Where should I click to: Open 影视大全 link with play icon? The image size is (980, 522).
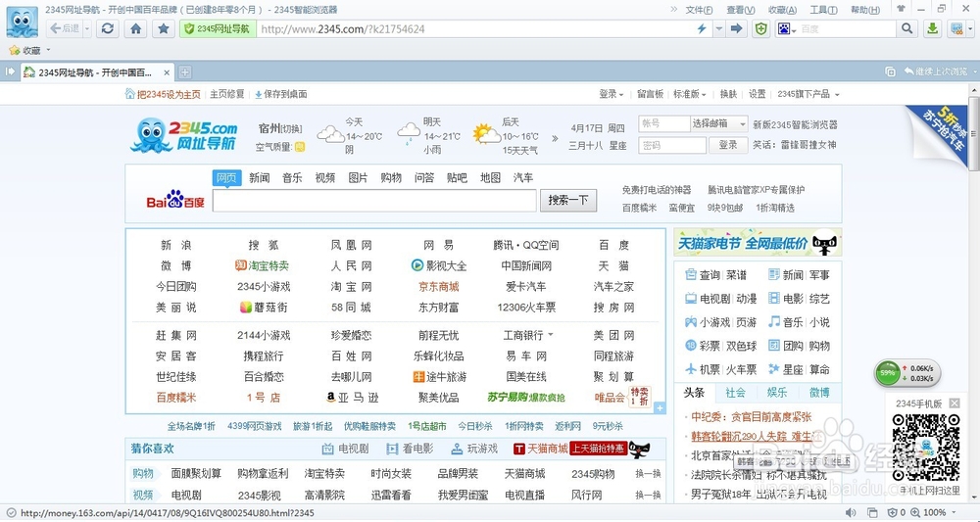click(x=439, y=266)
